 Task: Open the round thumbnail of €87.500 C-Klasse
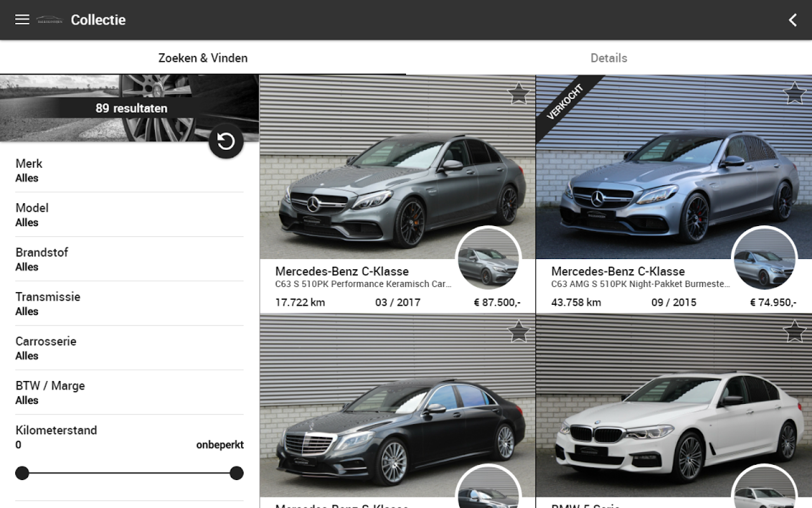coord(488,258)
